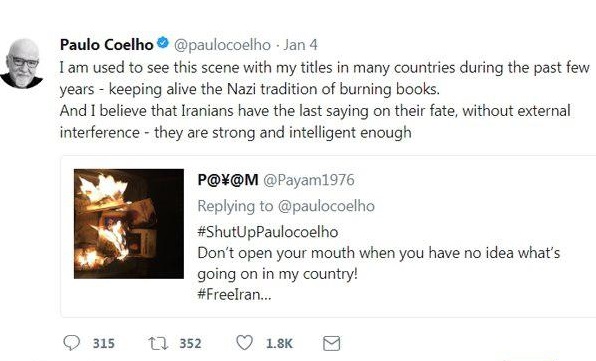This screenshot has height=361, width=596.
Task: Open the reply speech bubble icon
Action: [x=71, y=343]
